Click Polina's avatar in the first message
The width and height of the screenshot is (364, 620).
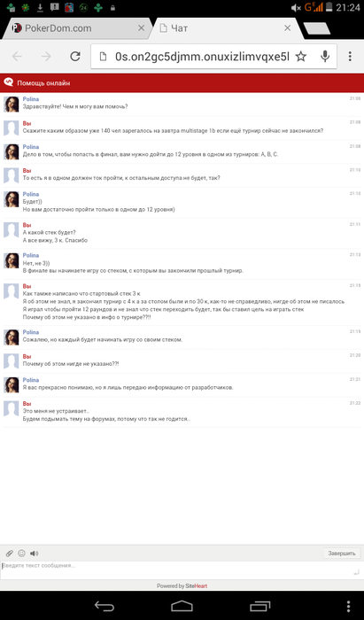point(12,105)
